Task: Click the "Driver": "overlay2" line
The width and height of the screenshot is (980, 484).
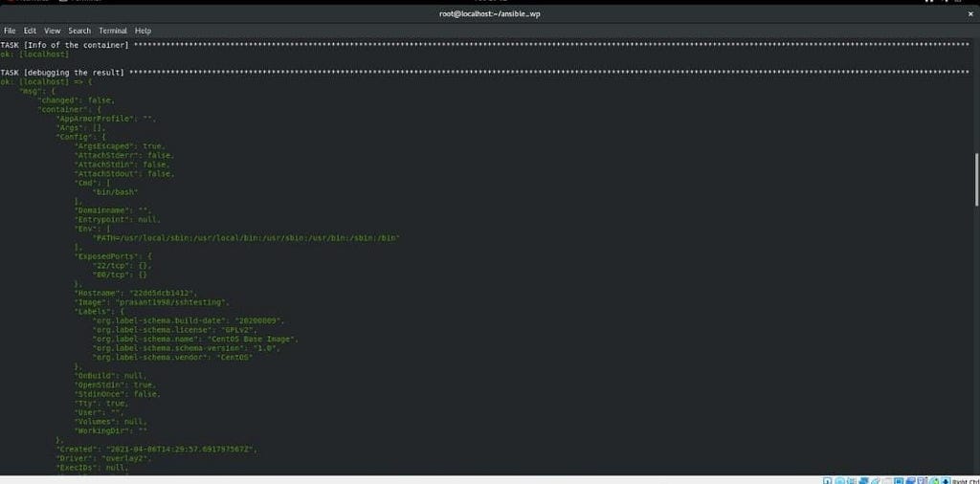Action: pyautogui.click(x=103, y=458)
